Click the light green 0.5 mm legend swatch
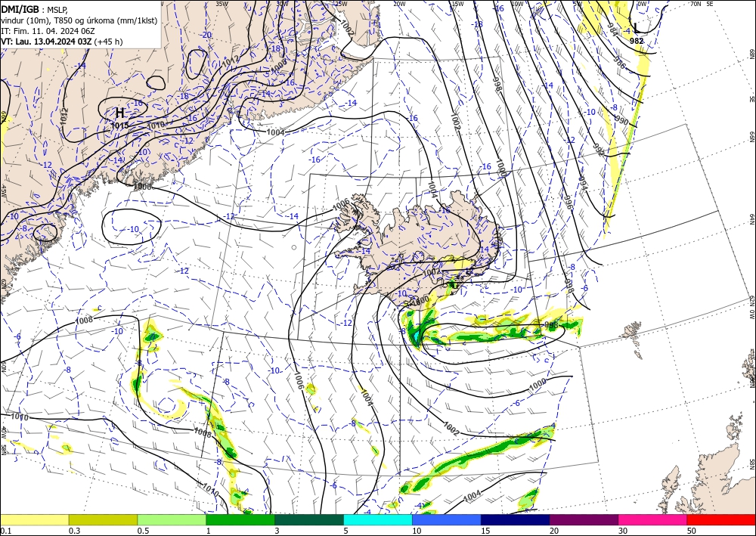The image size is (756, 536). point(172,519)
